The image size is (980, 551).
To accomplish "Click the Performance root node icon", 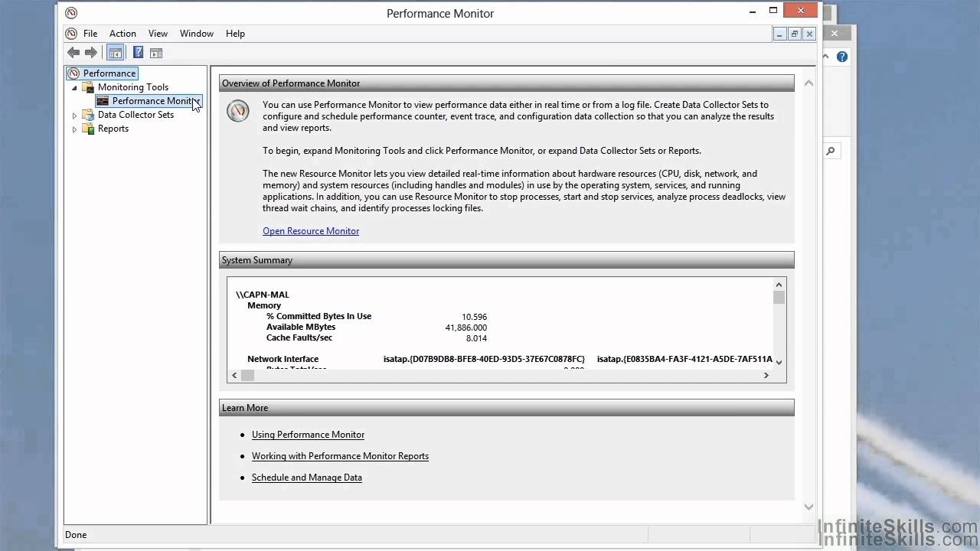I will 73,73.
